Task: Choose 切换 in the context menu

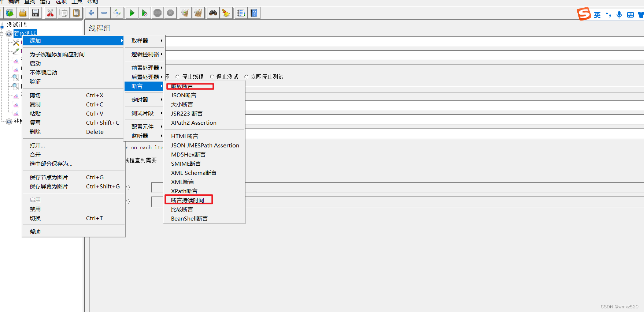Action: [x=74, y=218]
